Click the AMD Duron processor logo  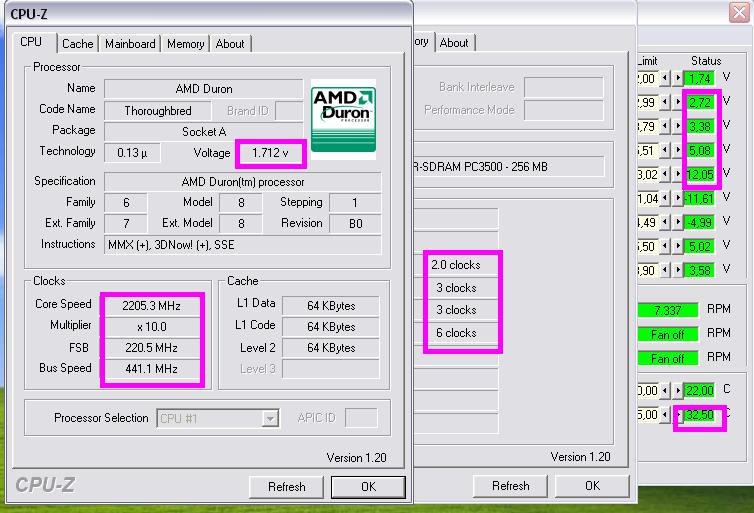pos(343,119)
